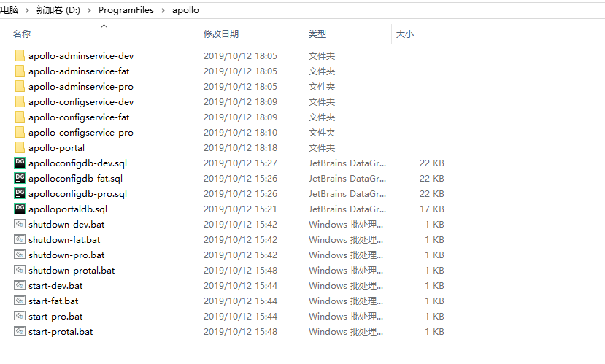This screenshot has width=605, height=364.
Task: Select file name apolloconfigdb-pro.sql
Action: [77, 194]
